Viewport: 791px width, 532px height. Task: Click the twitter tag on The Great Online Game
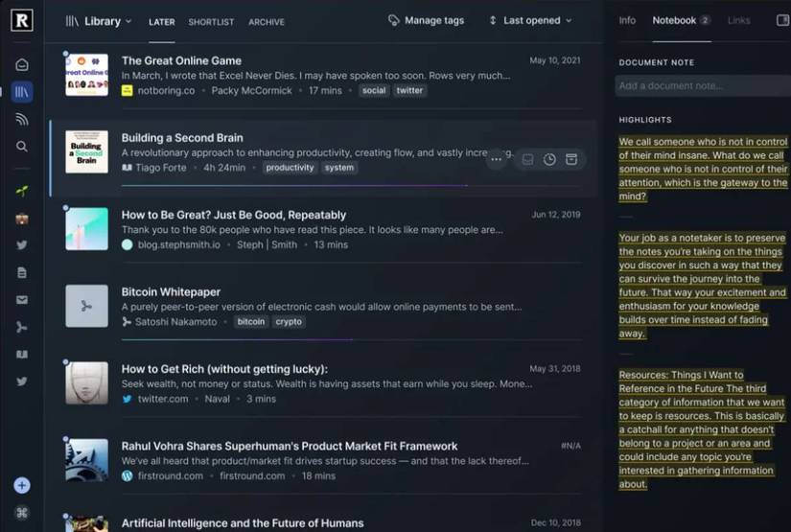(409, 90)
